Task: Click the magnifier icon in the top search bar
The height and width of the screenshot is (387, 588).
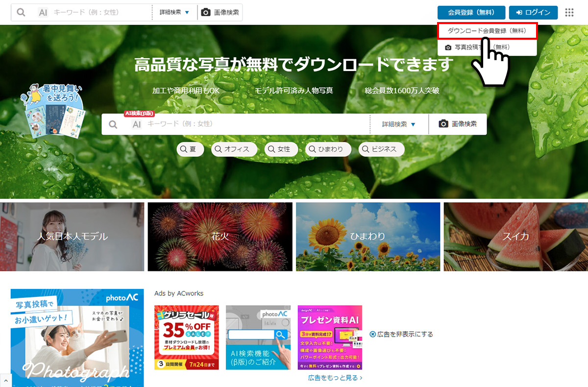Action: pyautogui.click(x=21, y=12)
